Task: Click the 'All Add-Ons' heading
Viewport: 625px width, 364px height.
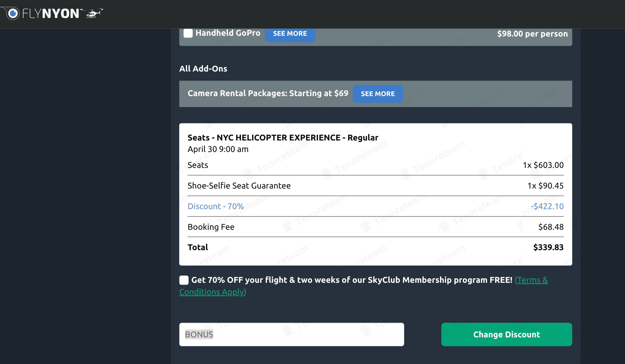Action: tap(203, 69)
